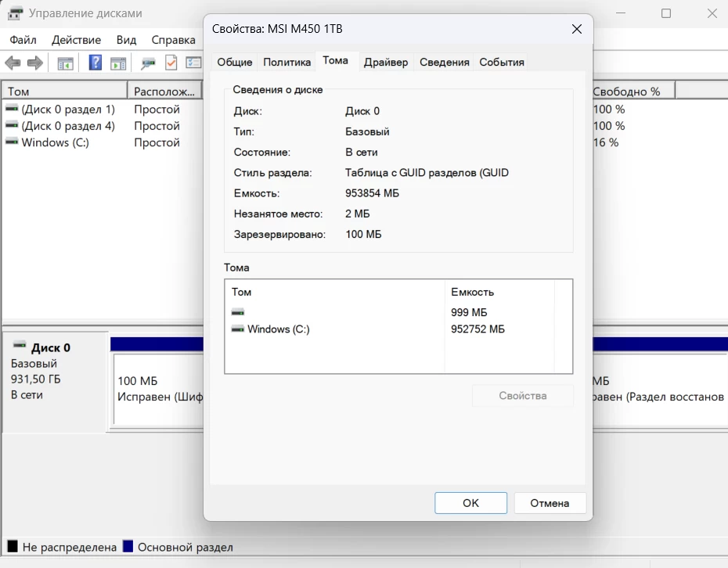
Task: Click the disk app icon in title bar
Action: click(x=15, y=13)
